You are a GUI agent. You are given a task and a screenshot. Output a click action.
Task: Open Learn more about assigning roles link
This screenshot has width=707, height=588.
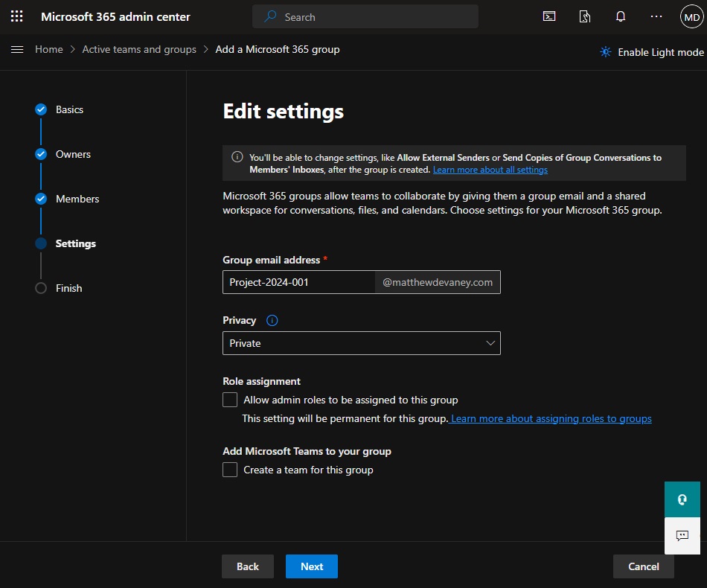pyautogui.click(x=551, y=418)
